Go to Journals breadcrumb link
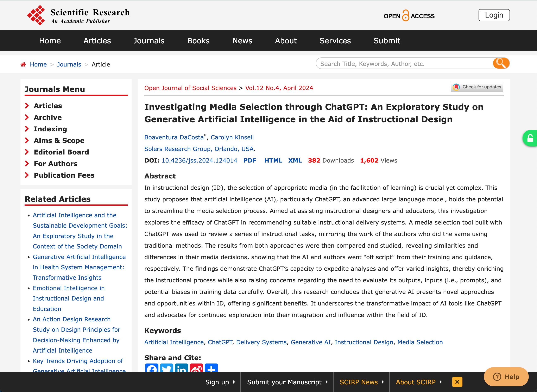Image resolution: width=537 pixels, height=392 pixels. (69, 64)
